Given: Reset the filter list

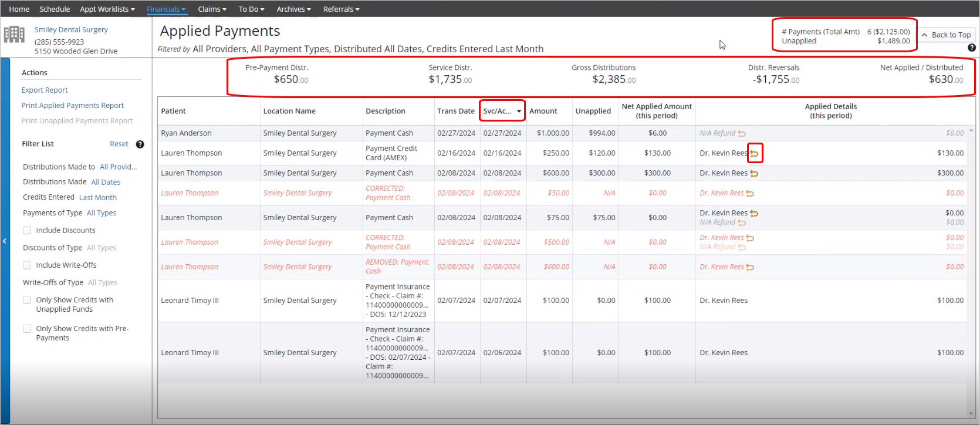Looking at the screenshot, I should (x=119, y=144).
